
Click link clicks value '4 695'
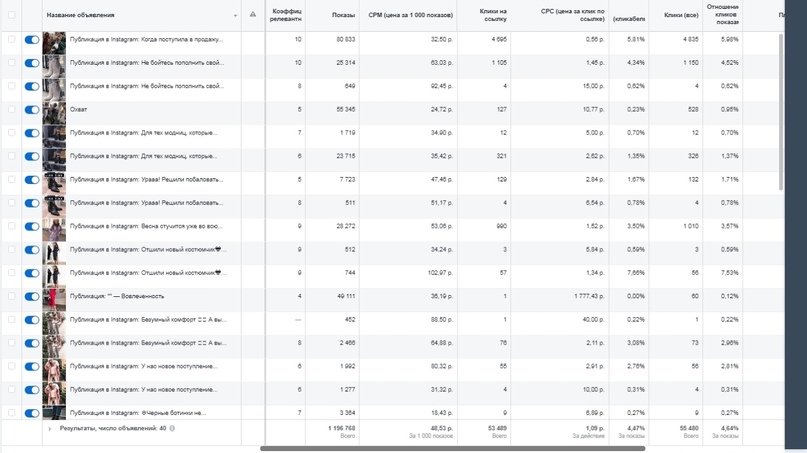(499, 39)
